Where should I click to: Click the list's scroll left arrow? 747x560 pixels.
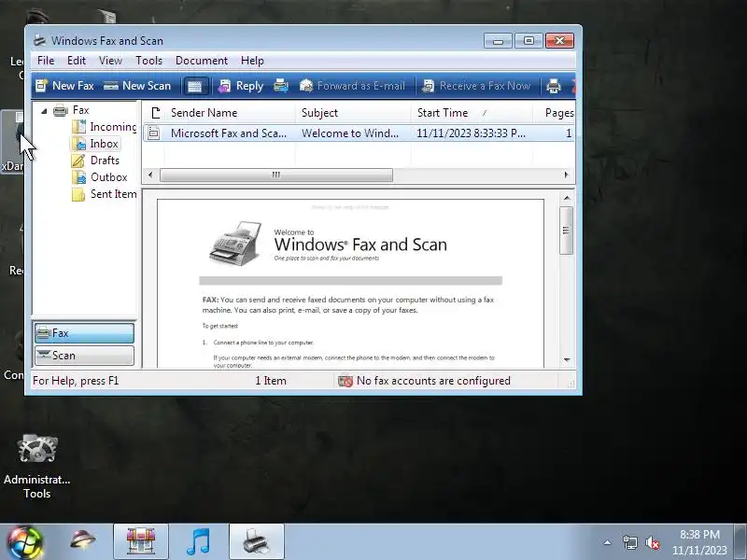[150, 175]
